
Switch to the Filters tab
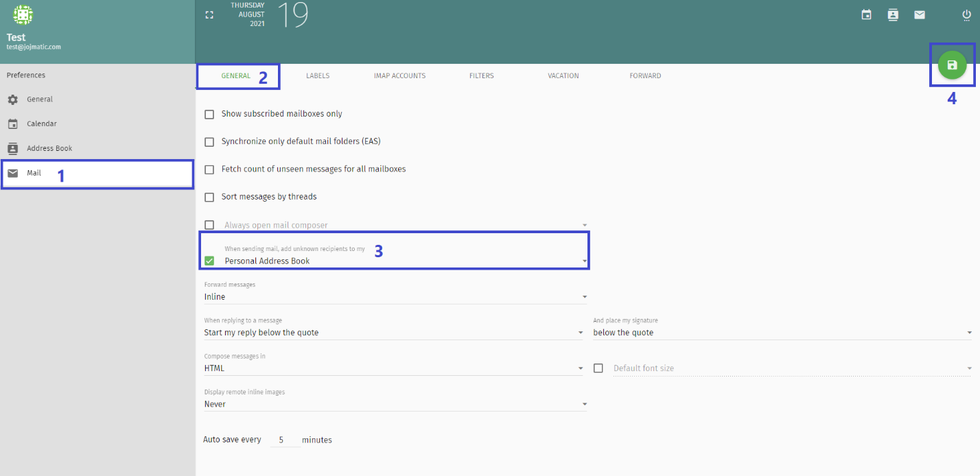point(481,76)
